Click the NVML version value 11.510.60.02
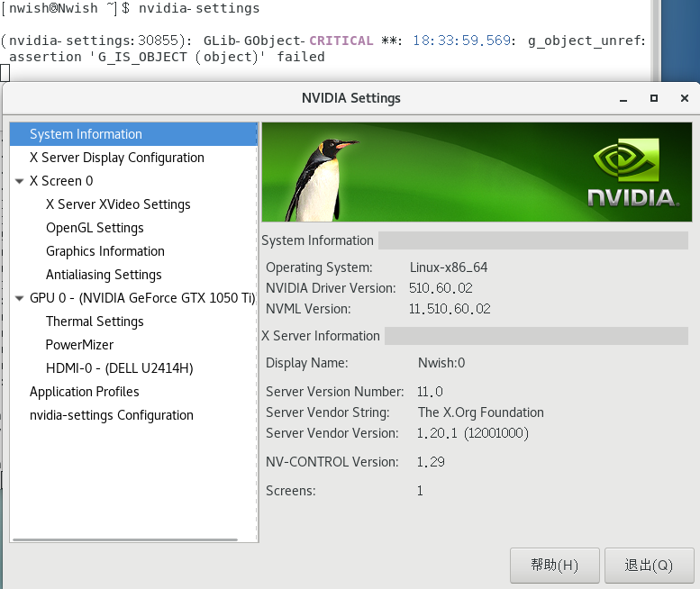 coord(450,309)
